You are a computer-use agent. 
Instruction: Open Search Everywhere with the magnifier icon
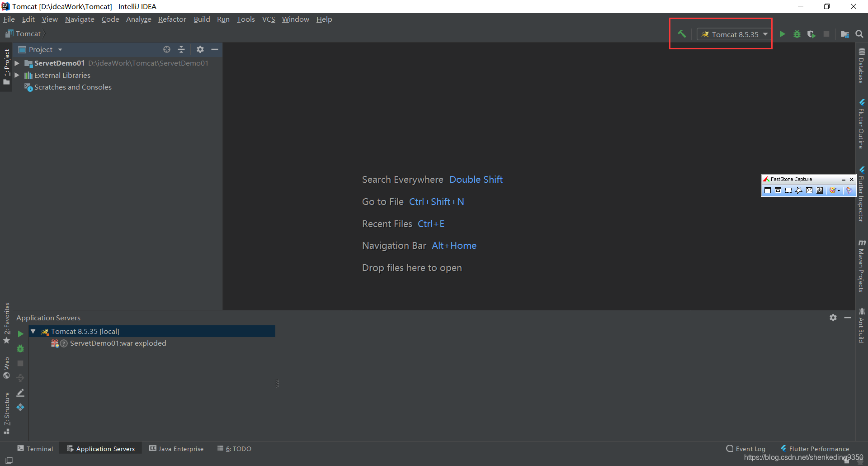tap(859, 34)
